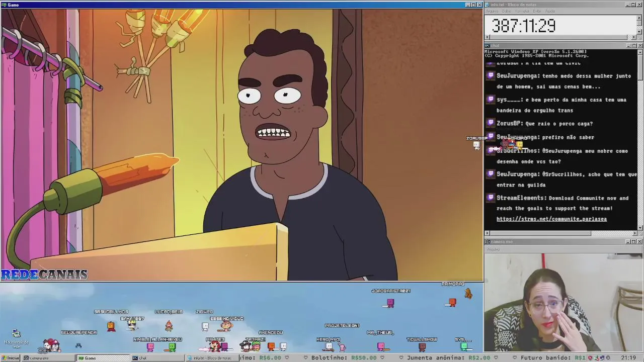Image resolution: width=644 pixels, height=362 pixels.
Task: Click the Notepad horizontal scroll right arrow
Action: tap(634, 37)
